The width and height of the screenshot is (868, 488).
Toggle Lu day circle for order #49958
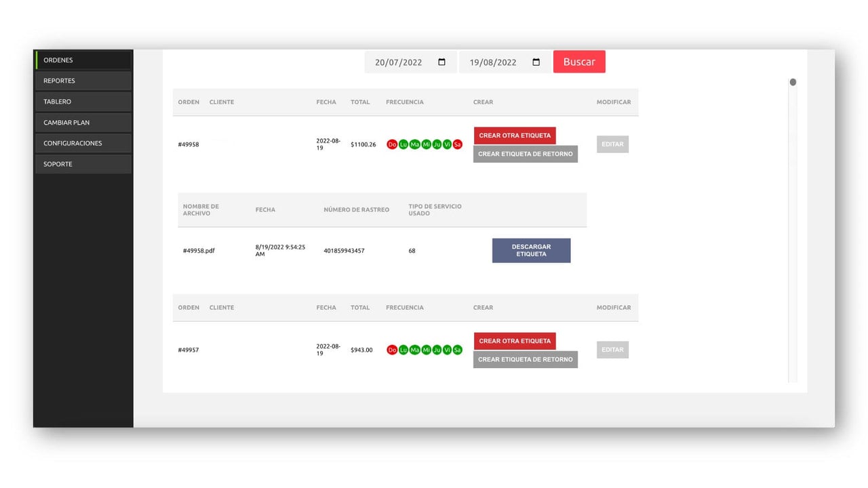click(x=403, y=144)
